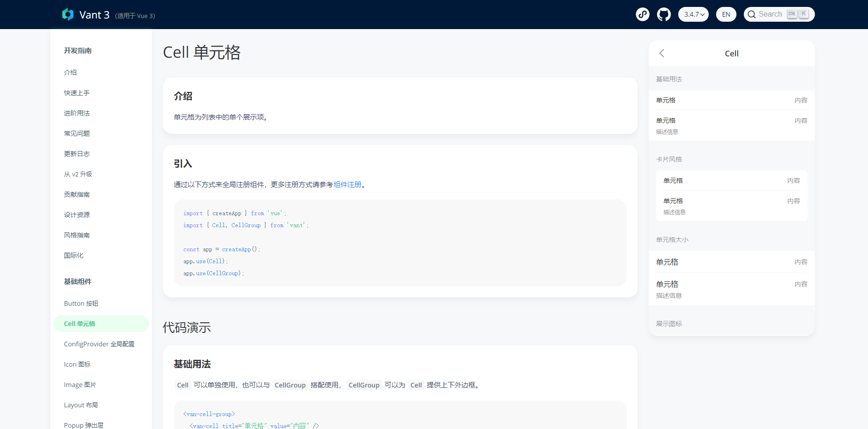Screen dimensions: 868x429
Task: Select 展示图标 section in demo preview
Action: coord(669,324)
